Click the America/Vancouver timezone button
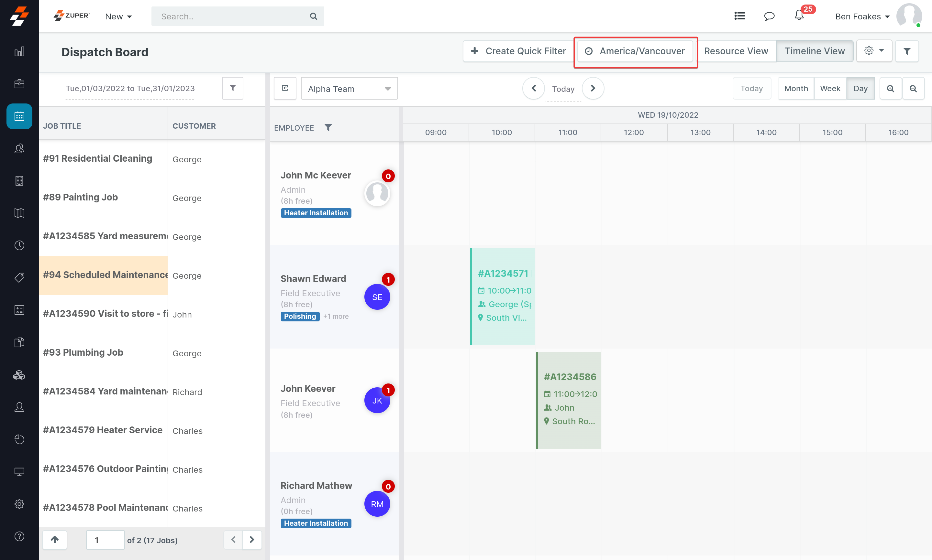This screenshot has height=560, width=932. (636, 51)
